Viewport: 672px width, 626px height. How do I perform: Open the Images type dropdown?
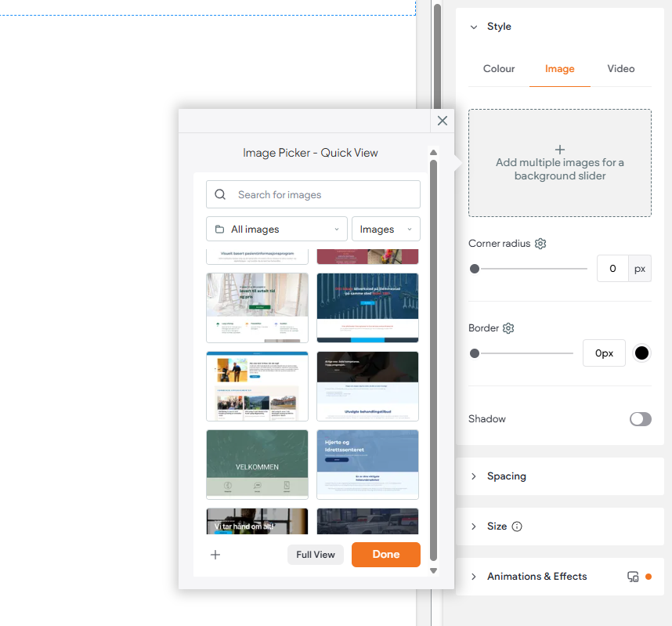click(x=385, y=229)
